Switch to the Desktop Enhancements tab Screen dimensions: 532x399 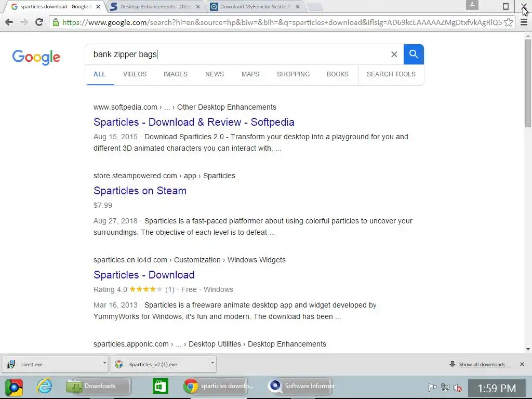[x=155, y=6]
